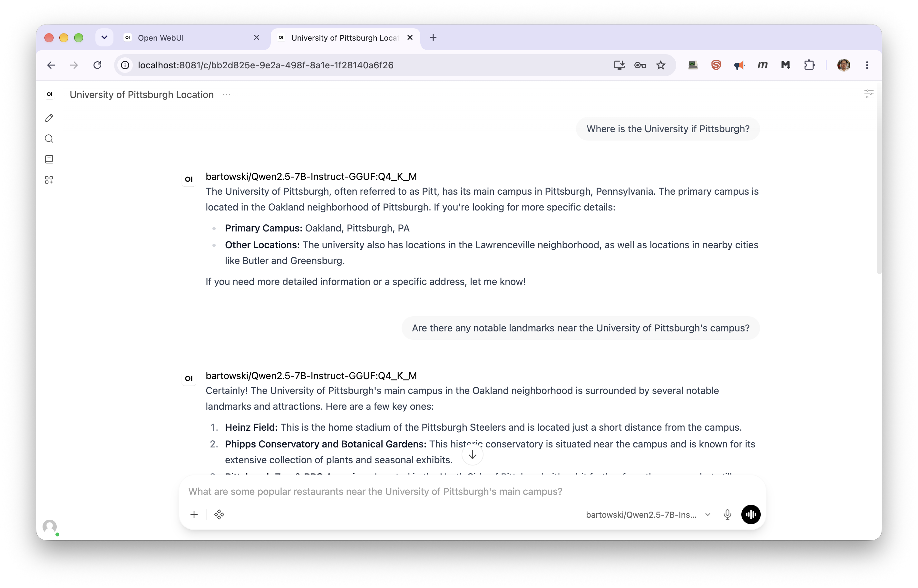This screenshot has width=918, height=588.
Task: Click the site information icon beside the URL
Action: pyautogui.click(x=125, y=65)
